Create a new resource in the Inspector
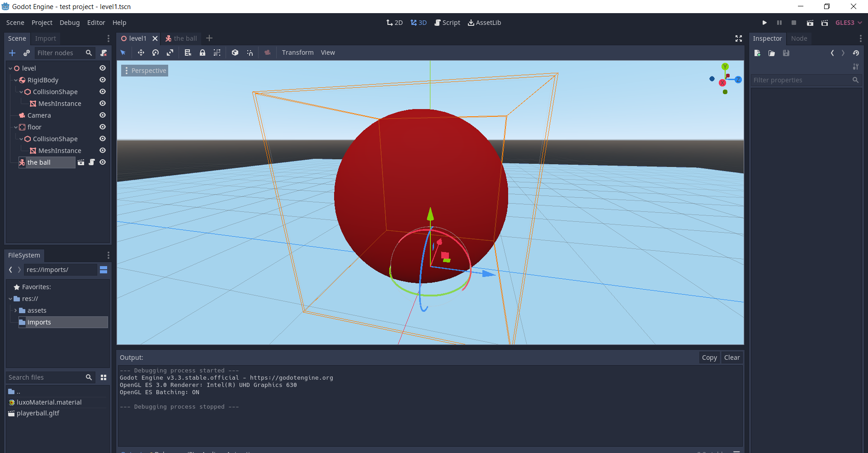The height and width of the screenshot is (453, 868). click(757, 53)
